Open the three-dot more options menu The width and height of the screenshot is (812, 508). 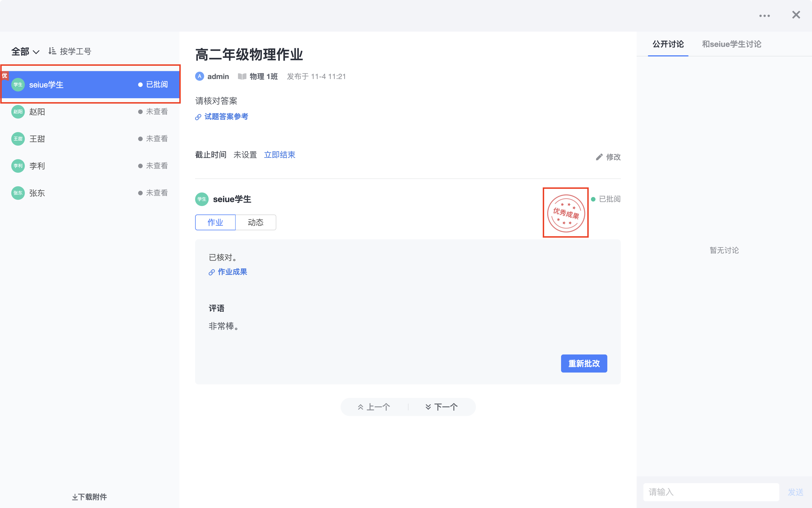[x=764, y=16]
